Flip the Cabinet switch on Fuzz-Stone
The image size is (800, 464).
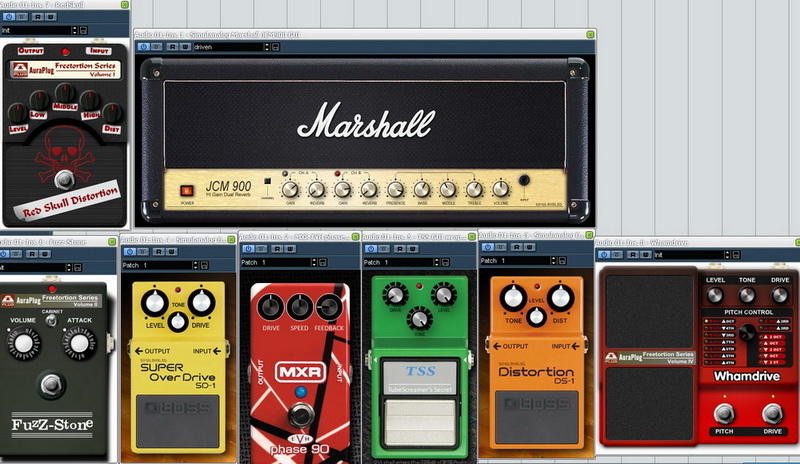click(x=51, y=320)
